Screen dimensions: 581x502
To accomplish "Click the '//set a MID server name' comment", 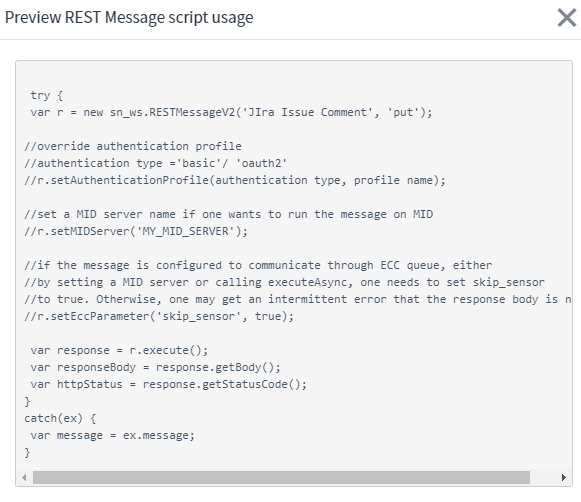I will pyautogui.click(x=229, y=215).
